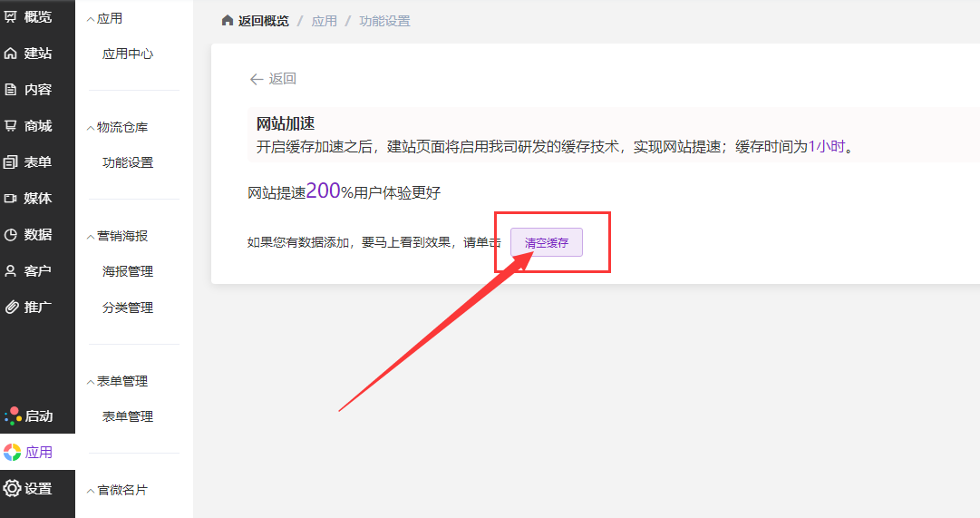This screenshot has width=980, height=518.
Task: Click the 返回 back link
Action: coord(283,79)
